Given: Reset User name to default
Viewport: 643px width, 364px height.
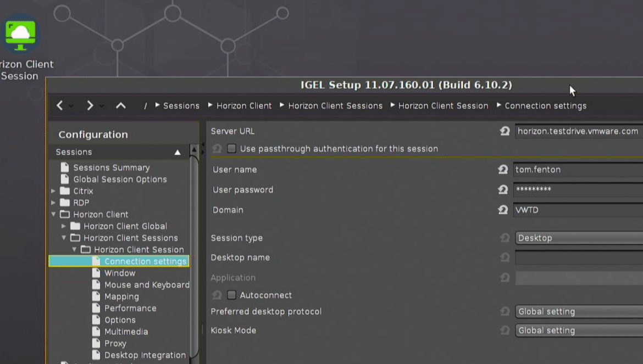Looking at the screenshot, I should (503, 170).
